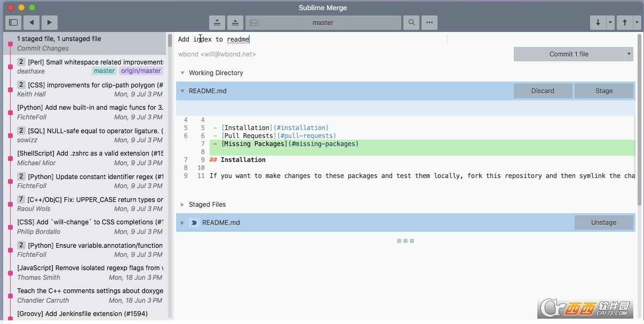Select the C++ comments doxygen commit
The height and width of the screenshot is (324, 644).
point(85,295)
